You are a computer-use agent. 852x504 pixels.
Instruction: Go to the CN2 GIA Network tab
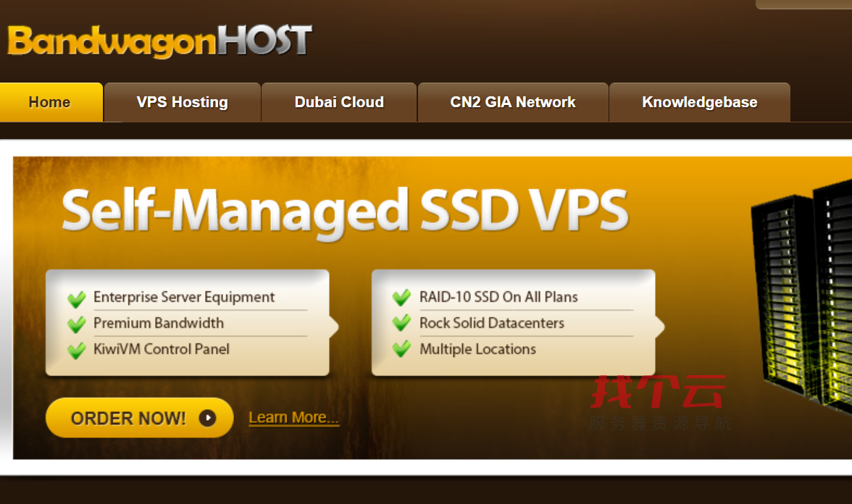[513, 102]
